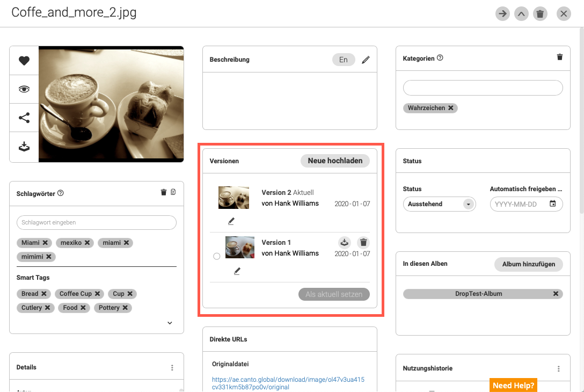Viewport: 584px width, 392px height.
Task: Open the Version 1 thumbnail
Action: 240,247
